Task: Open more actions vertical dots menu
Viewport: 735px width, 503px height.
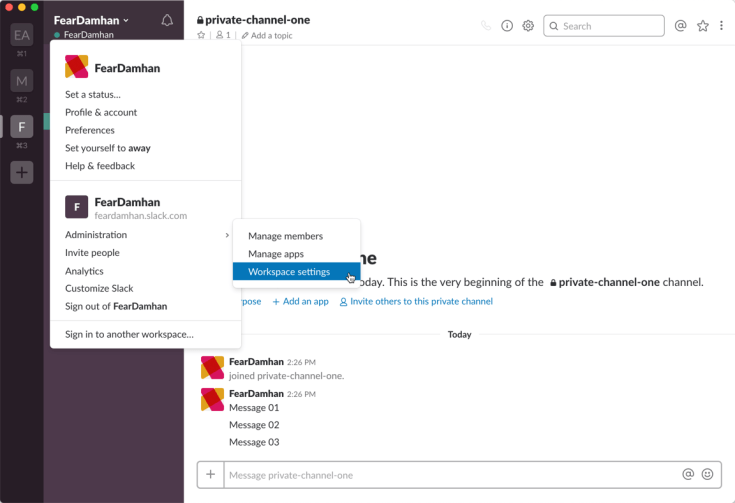Action: point(722,26)
